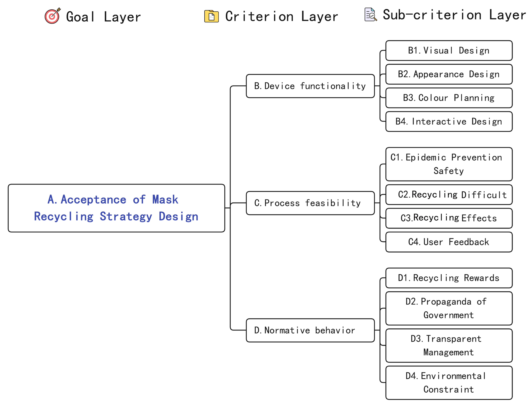The image size is (532, 405).
Task: Click the yellow folder icon beside Criterion Layer
Action: pyautogui.click(x=211, y=16)
